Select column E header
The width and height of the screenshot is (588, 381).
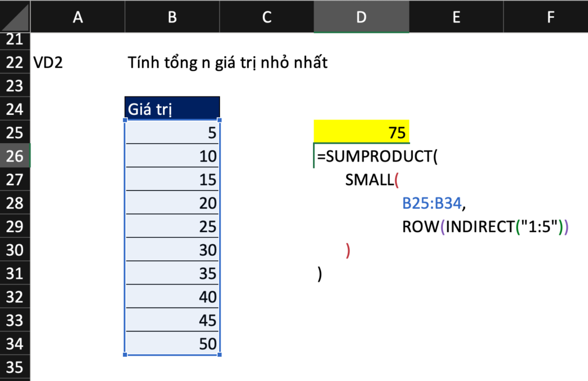(456, 17)
